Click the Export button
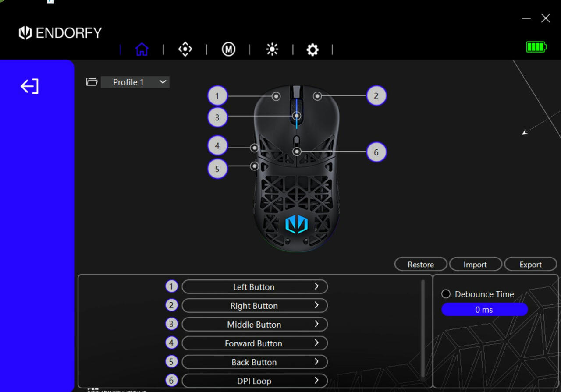 [530, 265]
